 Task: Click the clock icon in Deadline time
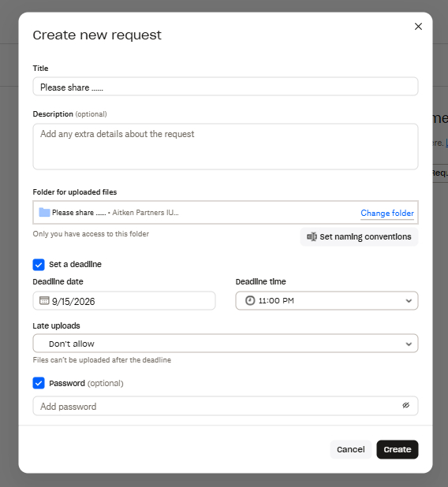[x=250, y=301]
